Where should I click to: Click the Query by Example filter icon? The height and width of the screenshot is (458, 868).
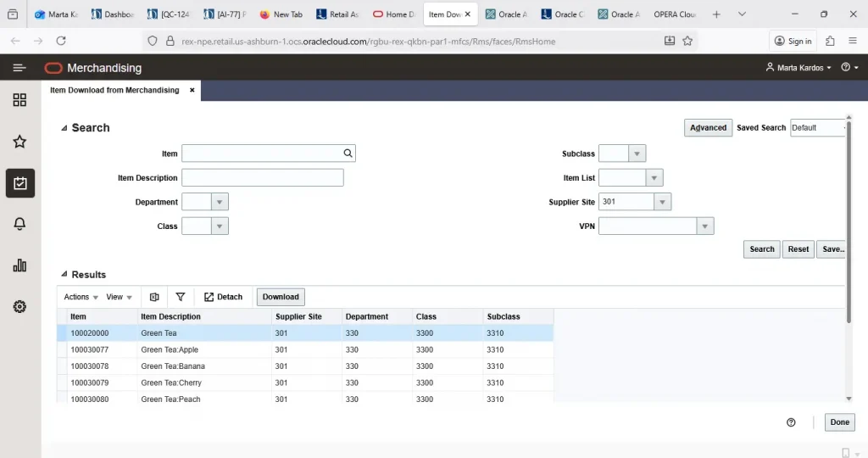click(x=181, y=297)
